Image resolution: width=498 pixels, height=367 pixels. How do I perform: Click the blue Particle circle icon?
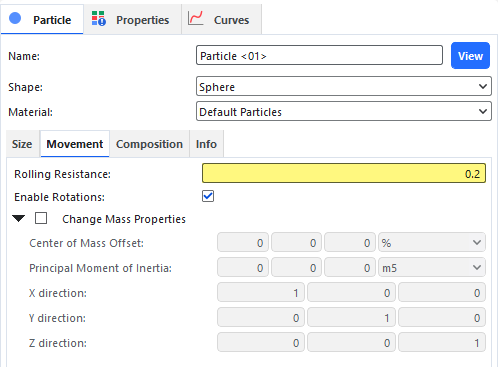(15, 18)
